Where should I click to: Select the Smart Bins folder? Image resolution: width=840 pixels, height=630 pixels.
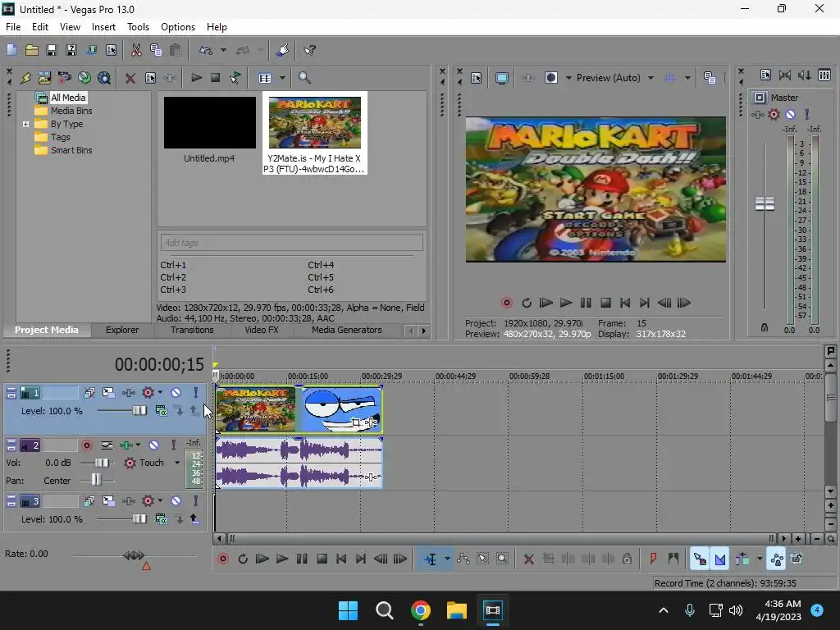click(64, 151)
